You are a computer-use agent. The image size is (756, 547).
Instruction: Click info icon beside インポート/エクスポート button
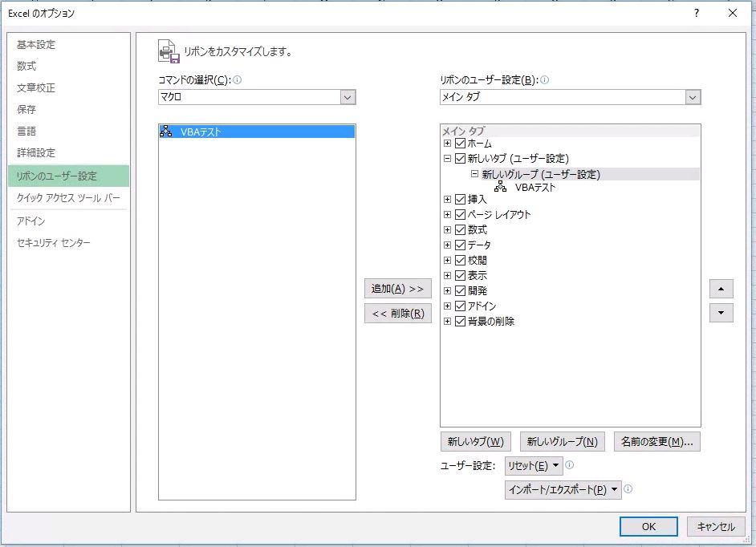[x=628, y=489]
